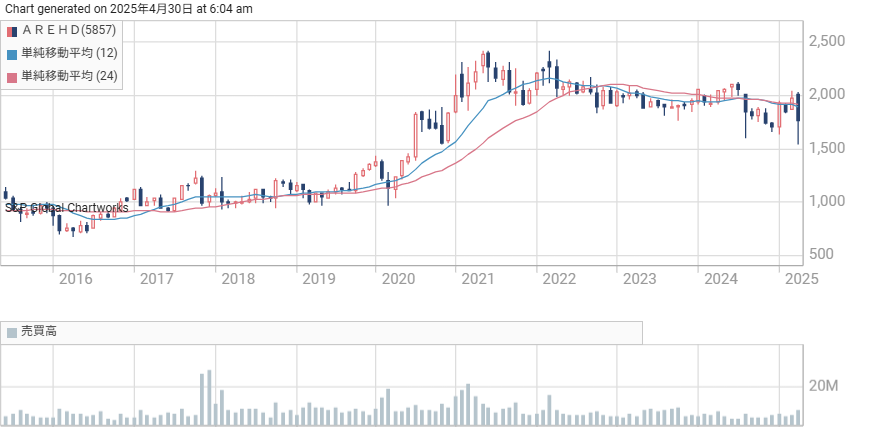Click the 単純移動平均 (12) legend label
Image resolution: width=873 pixels, height=432 pixels.
pyautogui.click(x=70, y=53)
